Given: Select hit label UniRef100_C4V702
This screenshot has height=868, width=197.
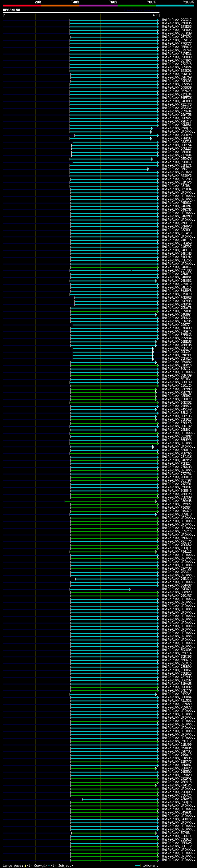Looking at the screenshot, I should [177, 694].
